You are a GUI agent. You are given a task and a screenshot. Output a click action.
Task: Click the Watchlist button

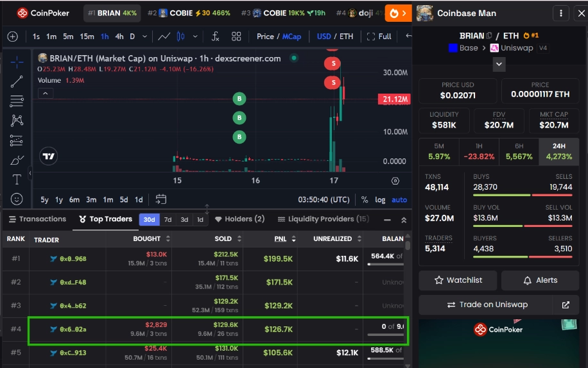tap(458, 280)
